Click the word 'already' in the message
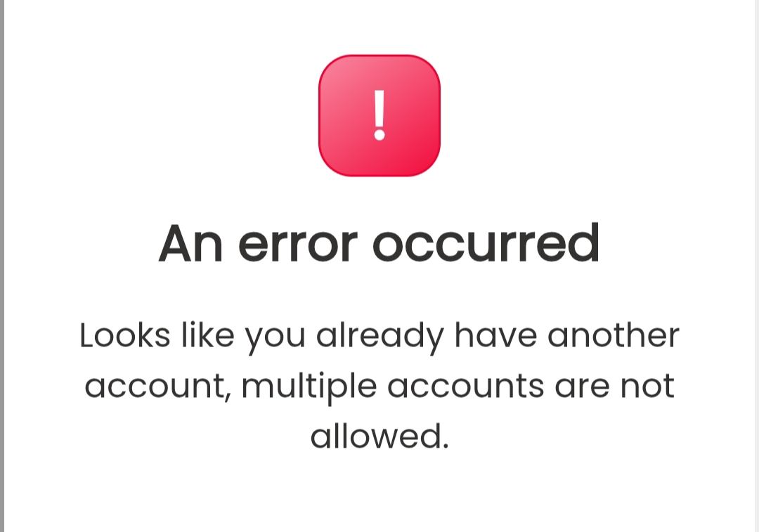This screenshot has height=532, width=759. 379,337
